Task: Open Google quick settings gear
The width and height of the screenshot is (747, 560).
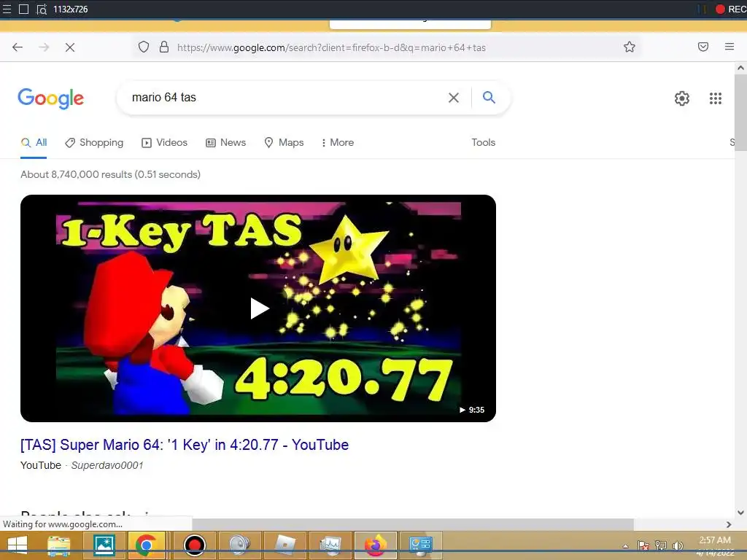Action: (x=682, y=98)
